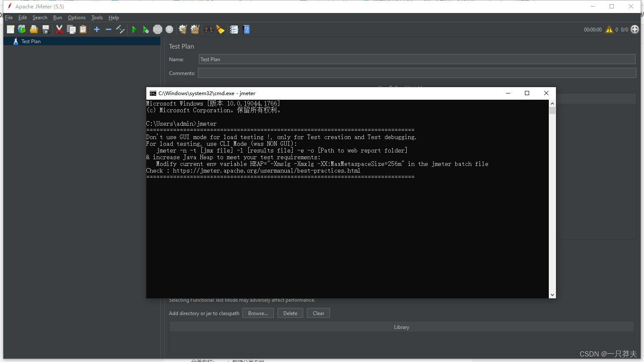Click the Collapse All minus icon

(109, 29)
